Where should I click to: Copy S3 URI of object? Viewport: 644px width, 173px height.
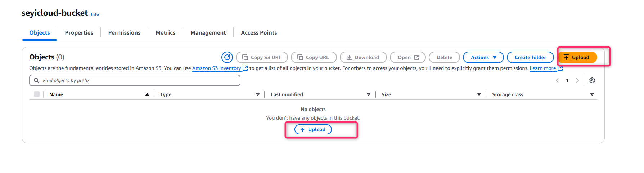262,57
